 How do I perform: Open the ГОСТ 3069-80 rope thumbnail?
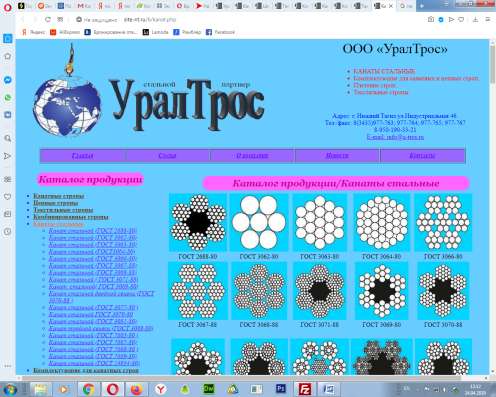click(x=382, y=291)
